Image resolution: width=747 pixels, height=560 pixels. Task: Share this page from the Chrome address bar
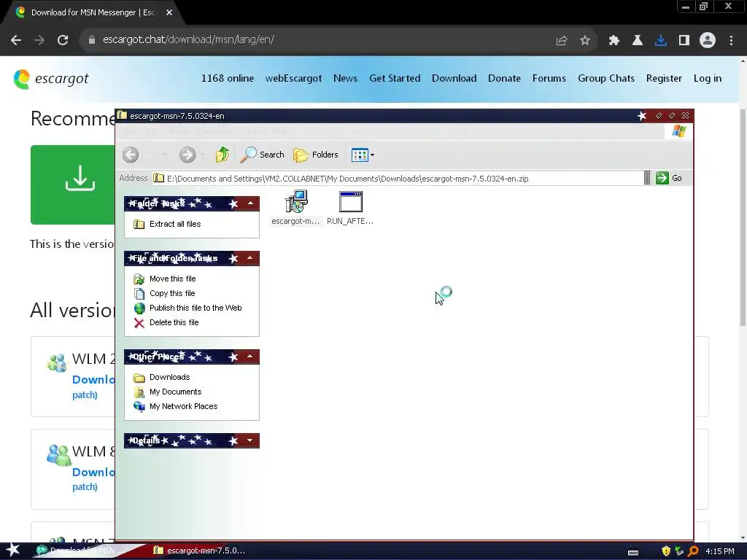pyautogui.click(x=562, y=41)
